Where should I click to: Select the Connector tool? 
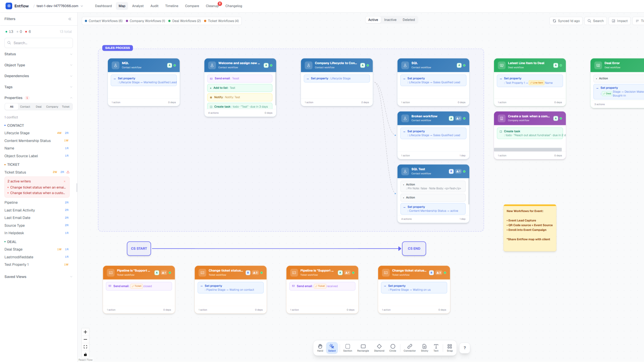[x=409, y=348]
